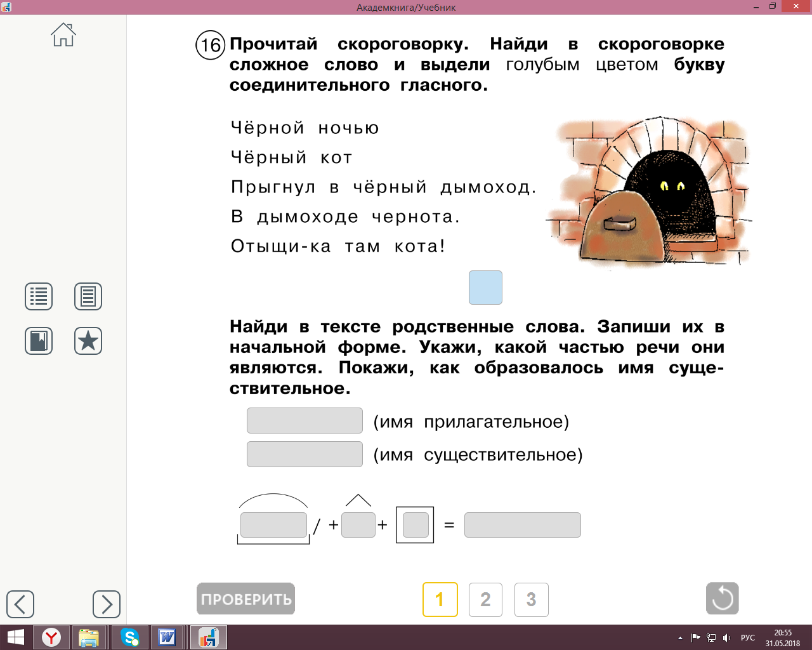
Task: Click the word чернота. in the text
Action: pos(416,217)
